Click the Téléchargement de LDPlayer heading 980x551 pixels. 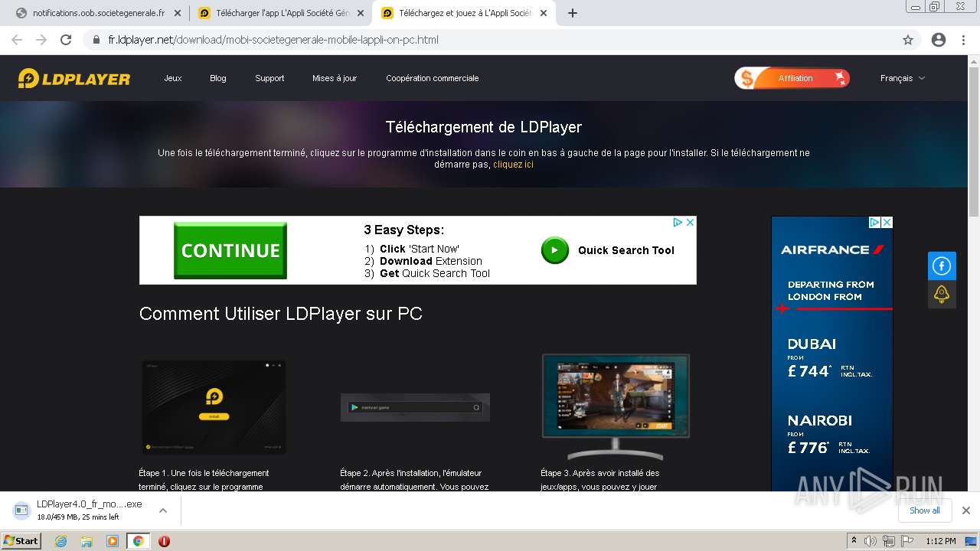[x=484, y=127]
